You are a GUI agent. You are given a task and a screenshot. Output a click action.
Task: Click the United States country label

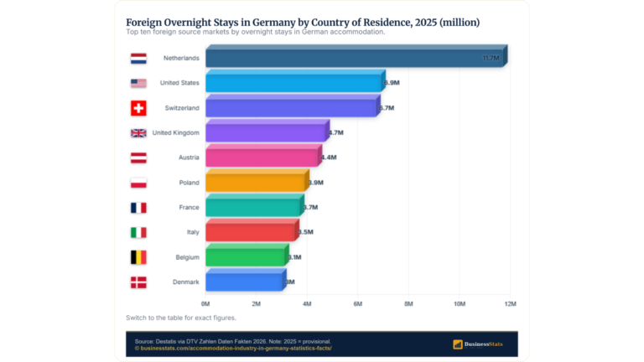(179, 83)
